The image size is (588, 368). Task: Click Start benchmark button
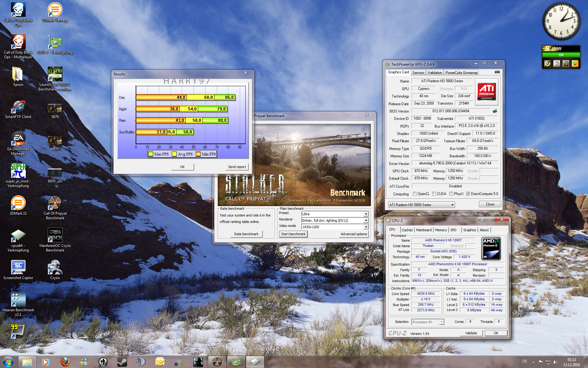tap(293, 234)
